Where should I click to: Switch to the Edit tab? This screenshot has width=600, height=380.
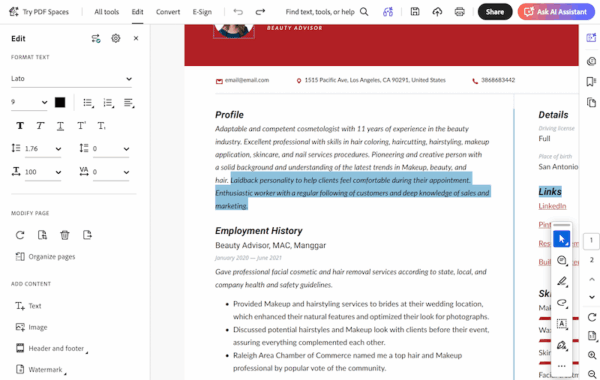point(137,12)
